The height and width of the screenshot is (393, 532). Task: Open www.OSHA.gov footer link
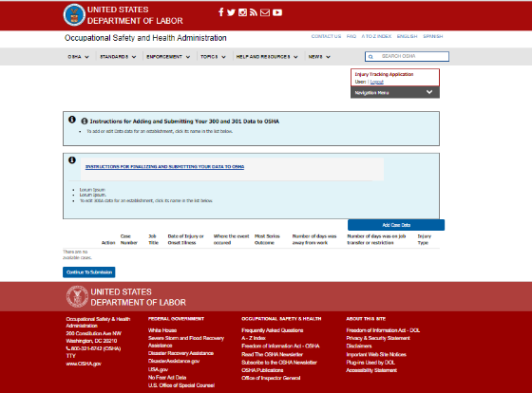84,364
